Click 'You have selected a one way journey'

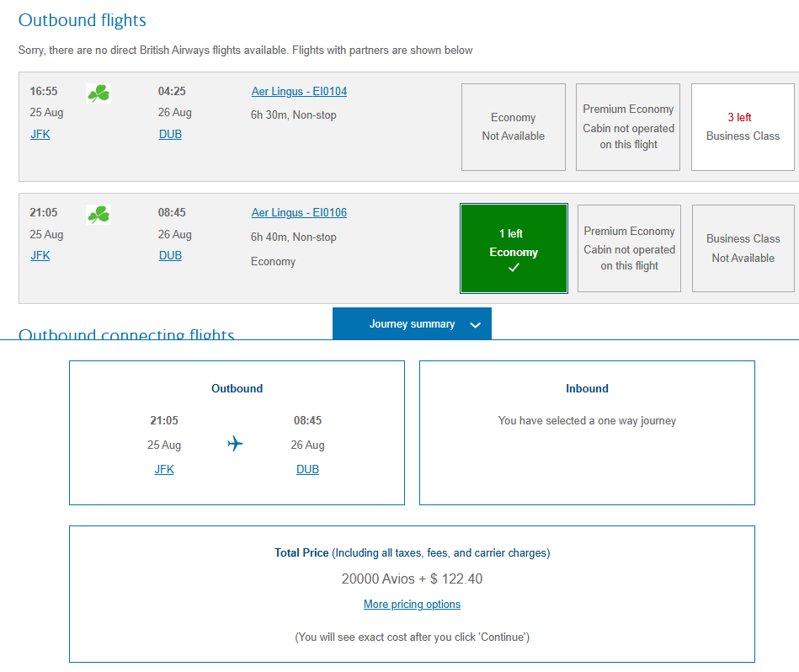tap(587, 420)
